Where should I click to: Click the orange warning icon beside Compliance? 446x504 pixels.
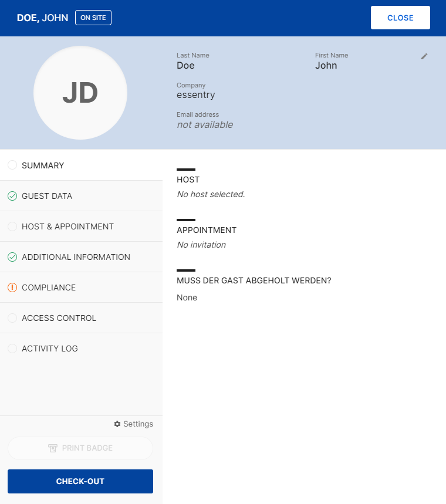pos(12,287)
